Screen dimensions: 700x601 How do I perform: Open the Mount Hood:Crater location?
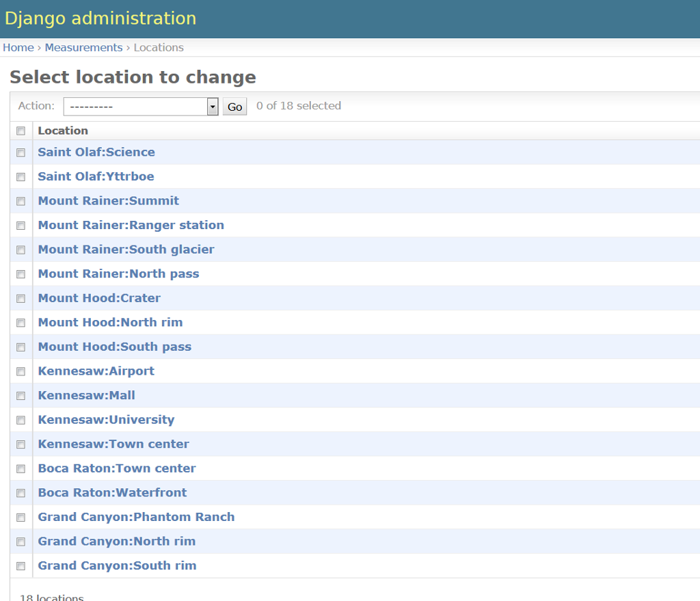(x=99, y=298)
